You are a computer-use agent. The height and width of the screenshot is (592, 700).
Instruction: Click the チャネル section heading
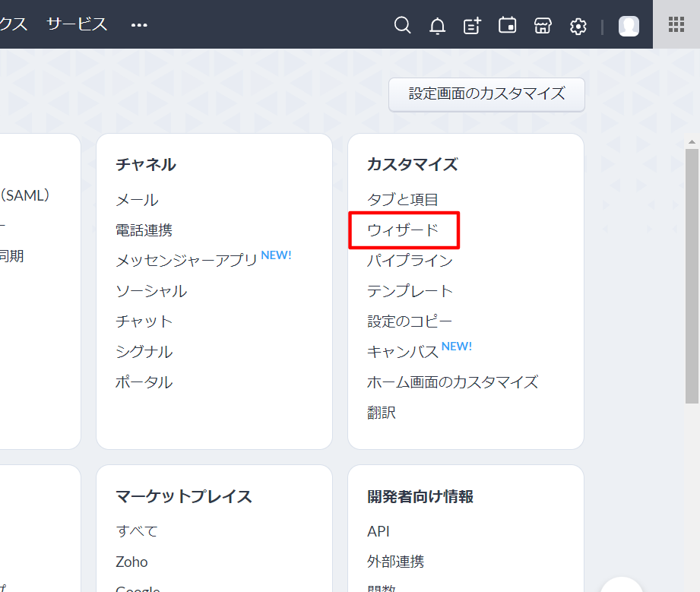146,164
